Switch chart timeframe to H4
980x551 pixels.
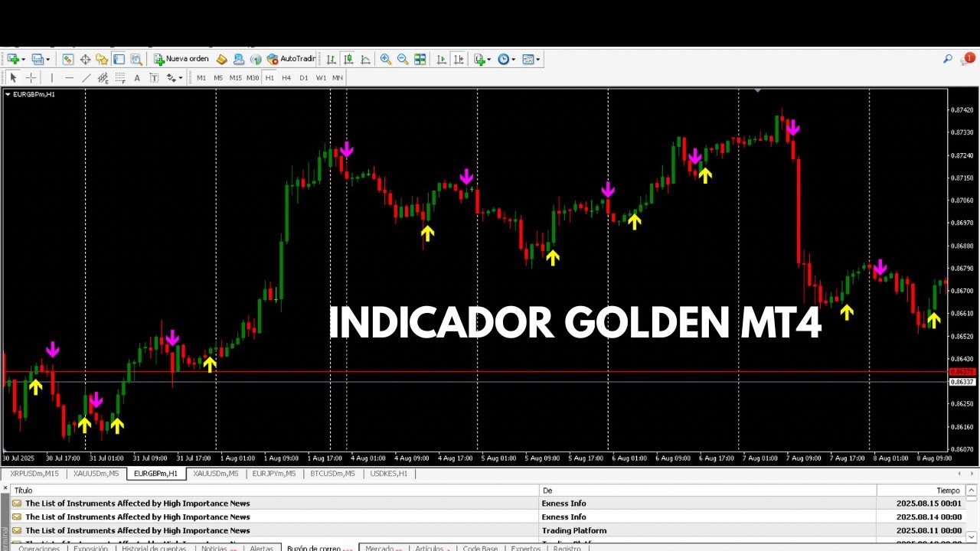click(x=286, y=77)
